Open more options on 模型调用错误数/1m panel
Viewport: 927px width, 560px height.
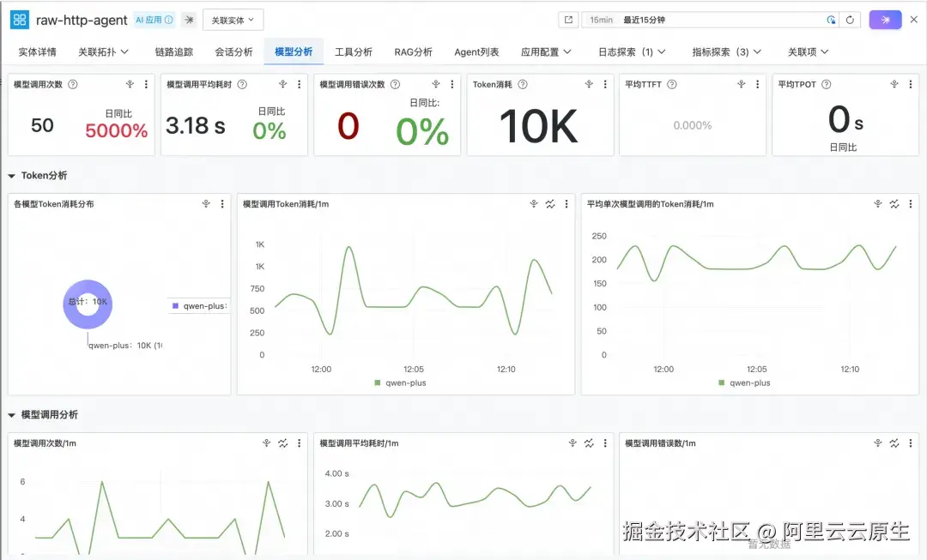(911, 443)
